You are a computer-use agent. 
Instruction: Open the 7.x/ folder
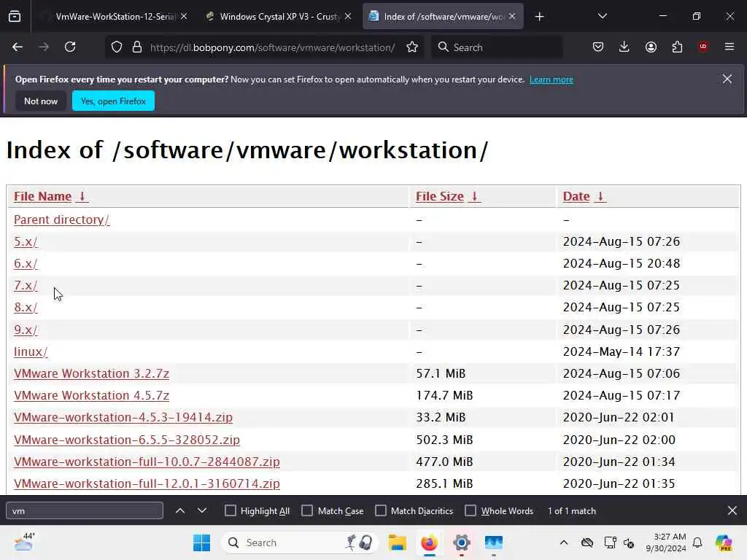(26, 285)
